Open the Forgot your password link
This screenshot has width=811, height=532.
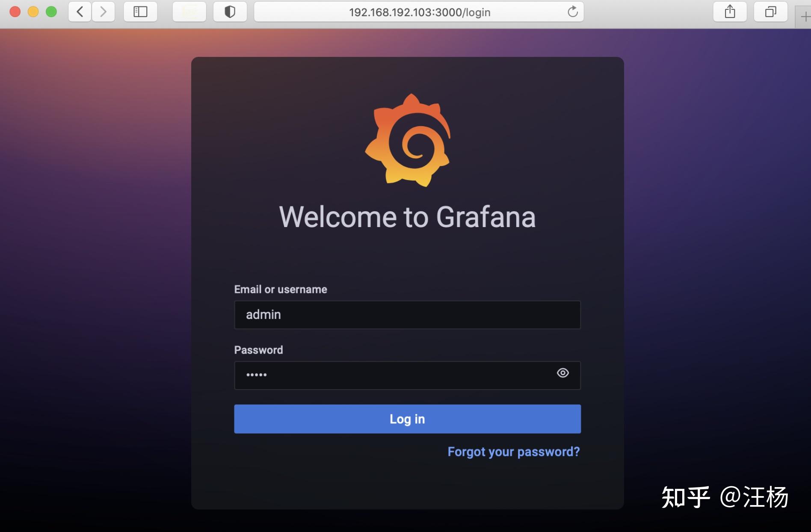click(x=514, y=452)
